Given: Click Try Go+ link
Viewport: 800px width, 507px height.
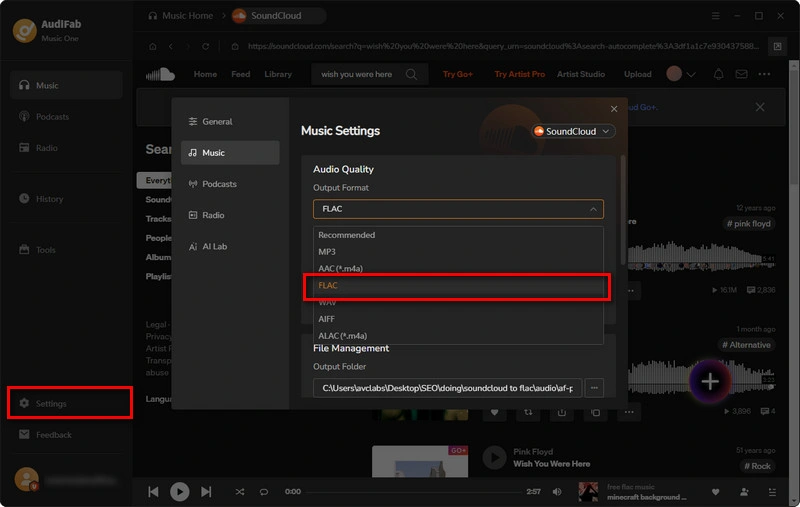Looking at the screenshot, I should click(x=458, y=74).
